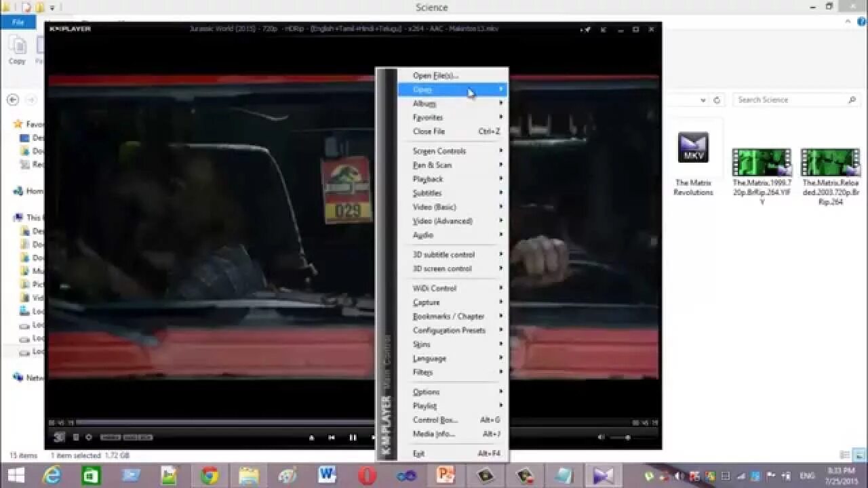This screenshot has width=868, height=488.
Task: Expand Favorites submenu
Action: coord(452,117)
